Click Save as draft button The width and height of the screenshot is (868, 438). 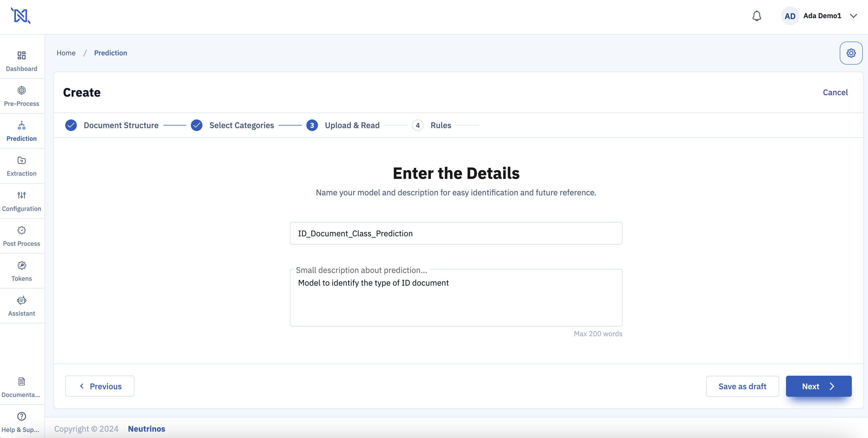(742, 386)
